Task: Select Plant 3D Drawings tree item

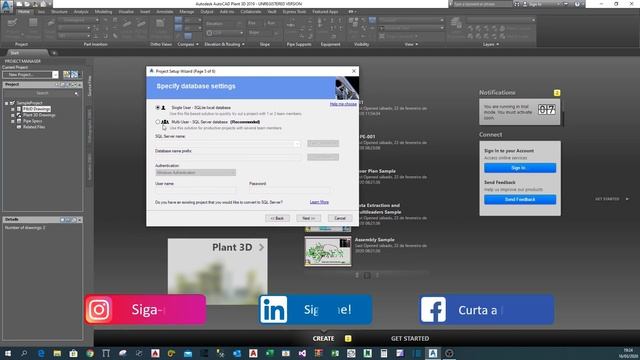Action: point(39,115)
